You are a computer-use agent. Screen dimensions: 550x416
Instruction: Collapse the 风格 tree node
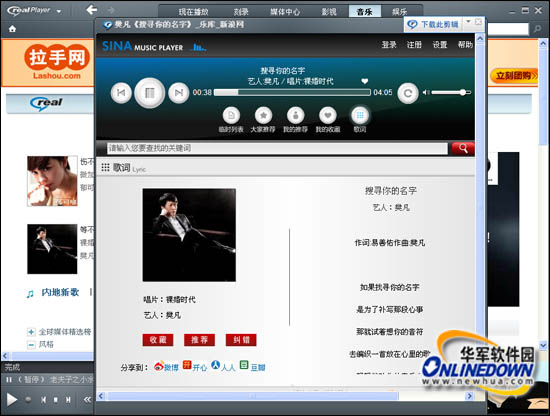(x=31, y=345)
